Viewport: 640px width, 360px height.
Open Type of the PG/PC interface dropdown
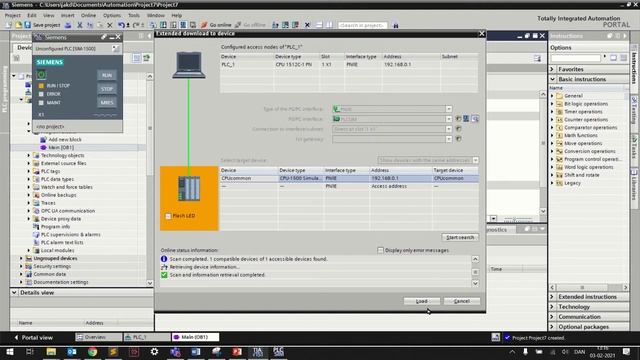[x=449, y=109]
